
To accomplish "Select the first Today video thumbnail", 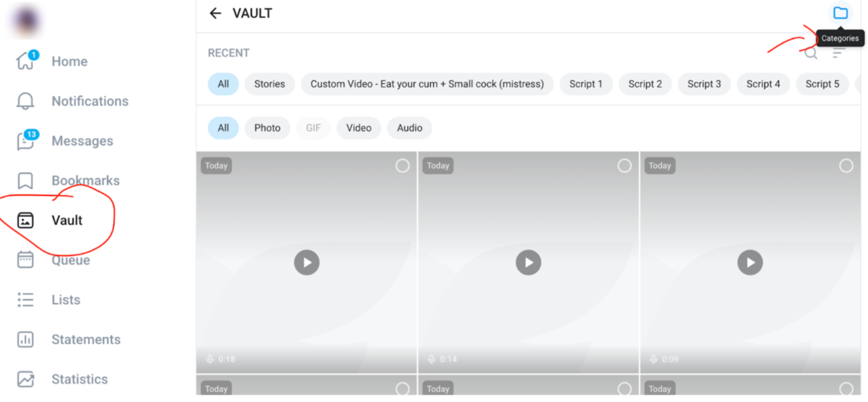I will [403, 166].
